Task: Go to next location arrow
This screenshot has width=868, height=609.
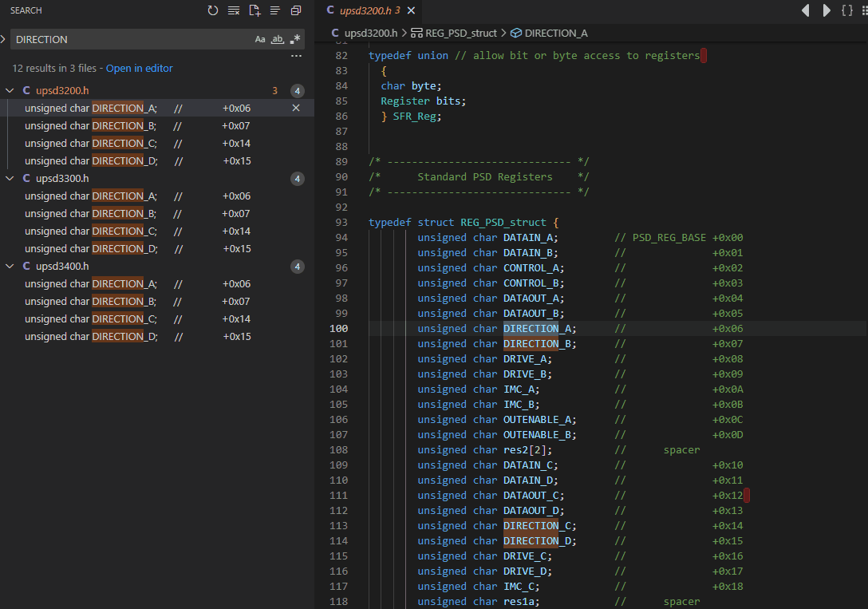Action: tap(826, 10)
